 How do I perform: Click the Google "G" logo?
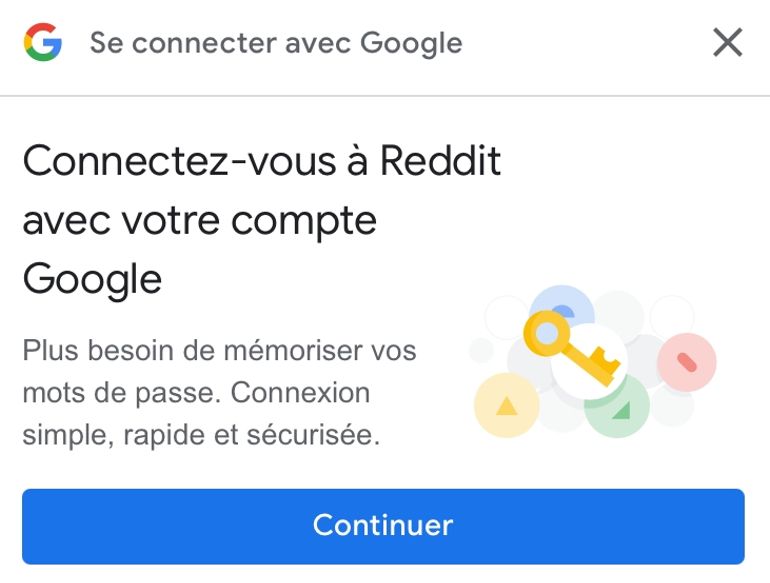click(43, 43)
